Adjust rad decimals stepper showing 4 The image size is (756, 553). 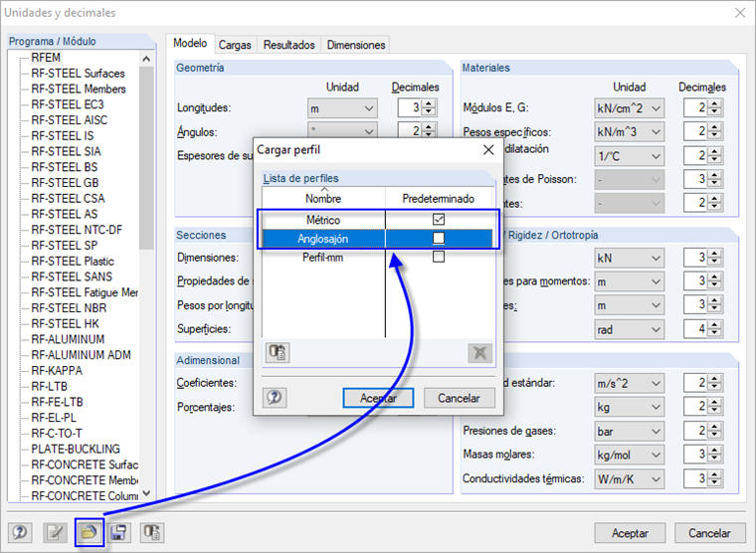click(x=714, y=330)
